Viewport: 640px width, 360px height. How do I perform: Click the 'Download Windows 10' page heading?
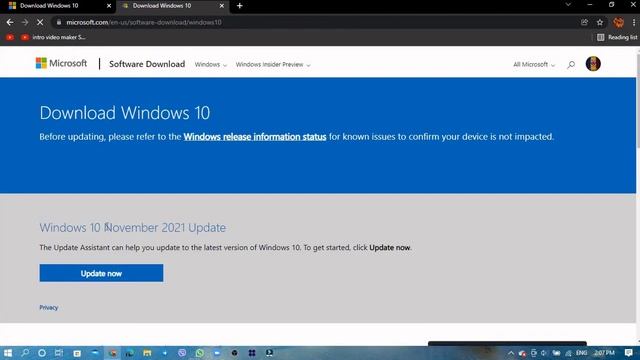point(124,113)
